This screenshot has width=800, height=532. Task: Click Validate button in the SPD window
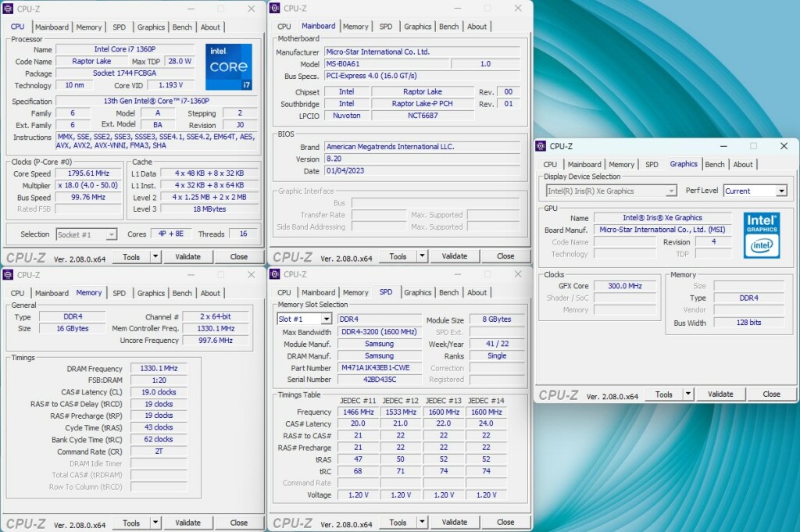[x=454, y=522]
